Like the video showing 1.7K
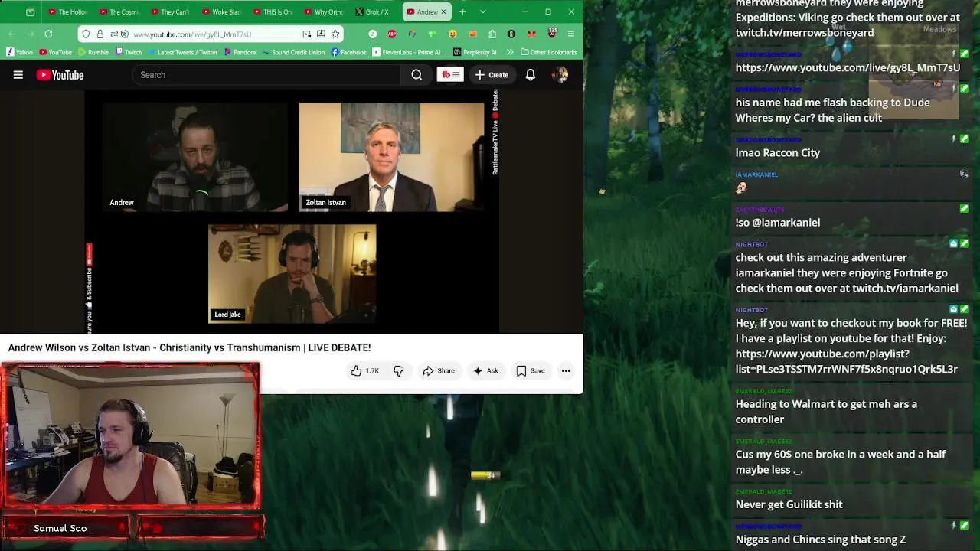Viewport: 980px width, 551px height. point(365,370)
